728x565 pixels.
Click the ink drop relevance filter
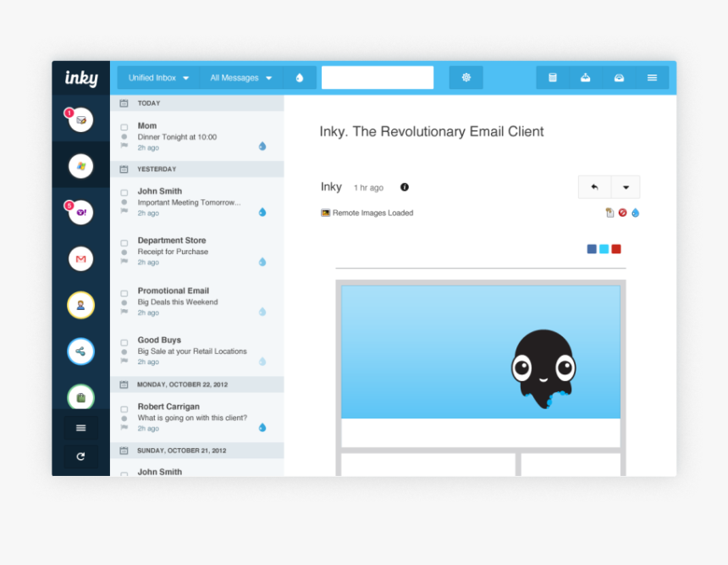point(300,78)
